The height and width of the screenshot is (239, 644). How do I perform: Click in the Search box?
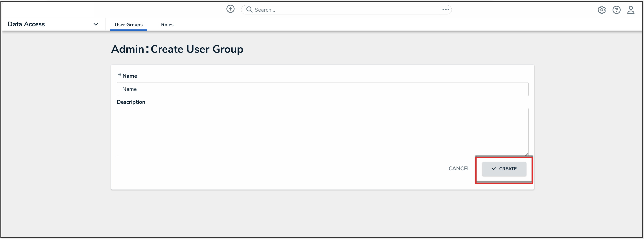point(345,10)
